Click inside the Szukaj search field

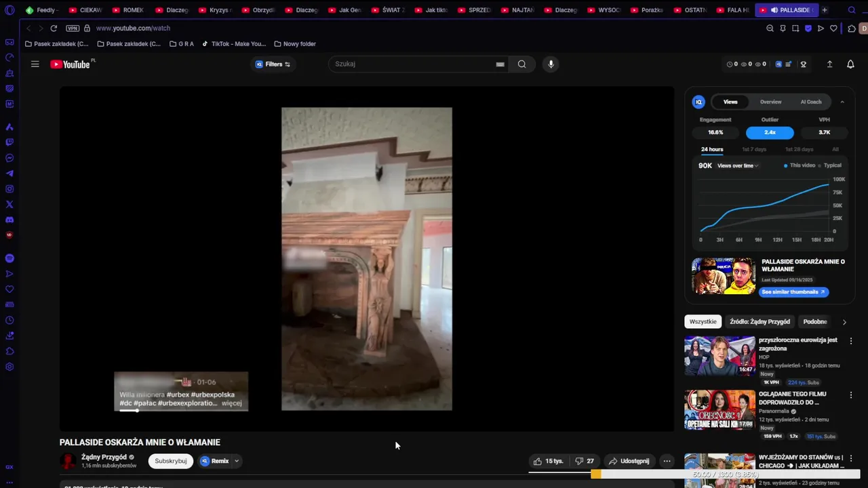414,64
